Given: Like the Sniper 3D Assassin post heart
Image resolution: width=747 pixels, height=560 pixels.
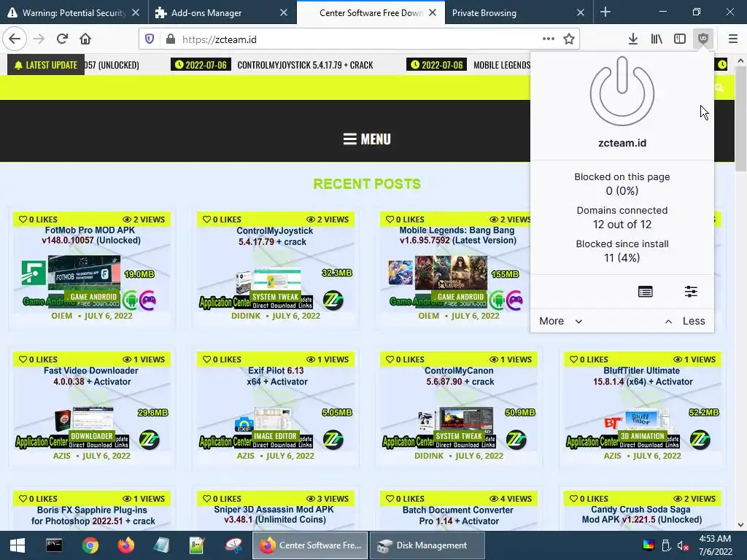Looking at the screenshot, I should (206, 499).
